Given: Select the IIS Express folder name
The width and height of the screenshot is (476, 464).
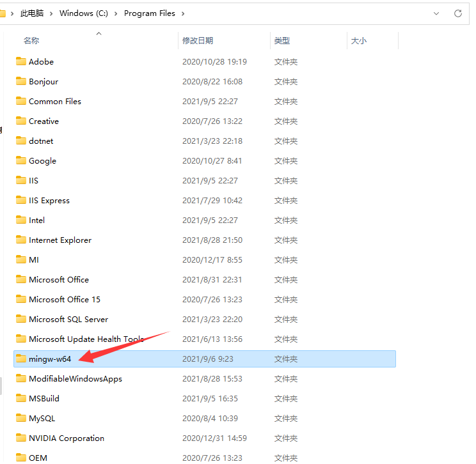Looking at the screenshot, I should pos(49,201).
